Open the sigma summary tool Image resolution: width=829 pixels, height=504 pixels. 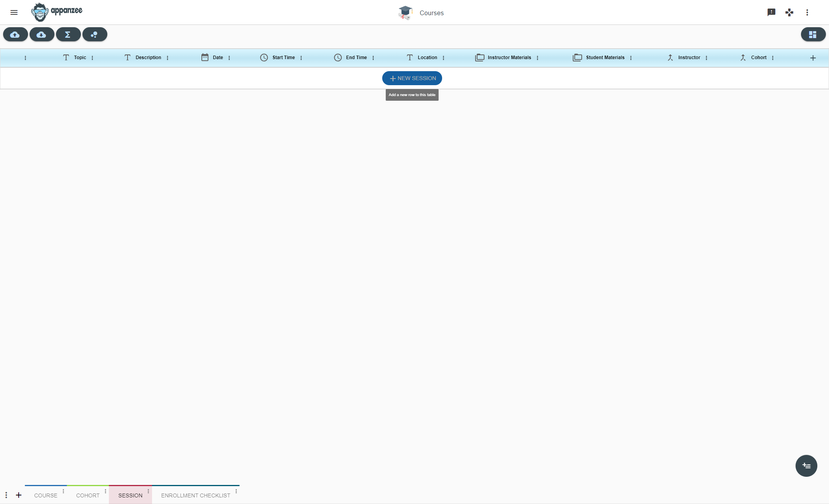click(x=68, y=35)
